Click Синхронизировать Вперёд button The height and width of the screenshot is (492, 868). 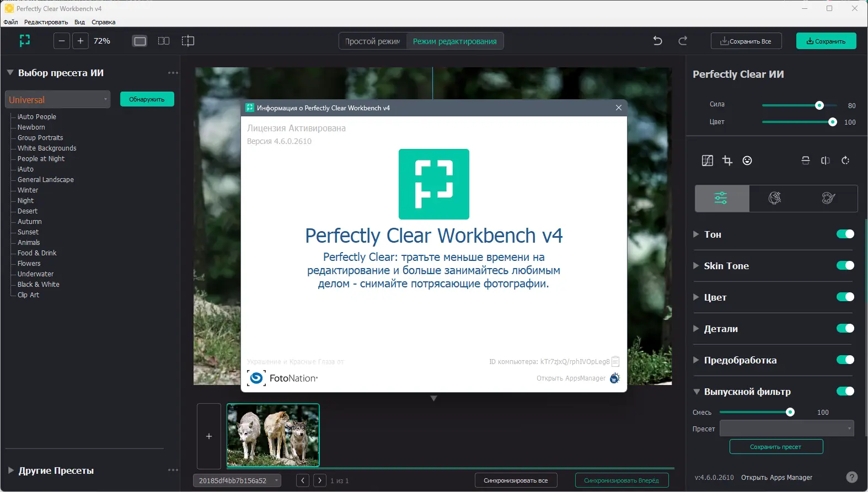pyautogui.click(x=621, y=480)
